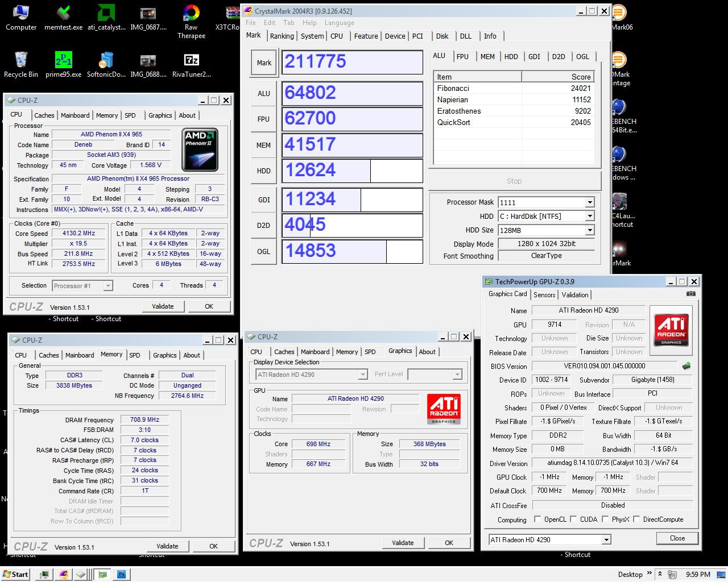Expand ATI Radeon HD 4290 selector in GPU-Z
The height and width of the screenshot is (582, 728).
(x=606, y=539)
